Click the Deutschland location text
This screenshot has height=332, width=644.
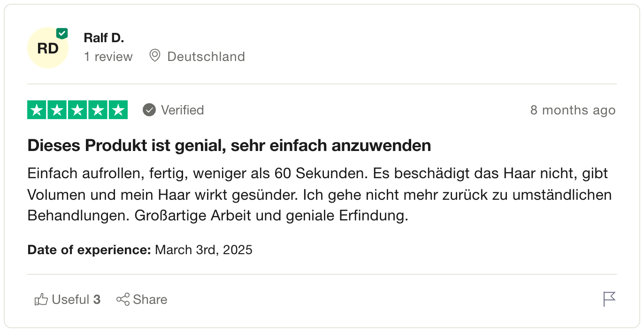pyautogui.click(x=206, y=57)
